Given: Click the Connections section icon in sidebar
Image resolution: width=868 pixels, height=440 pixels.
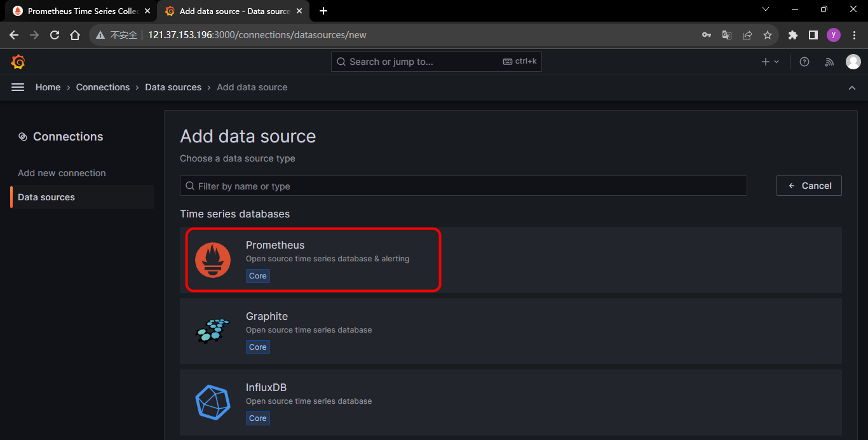Looking at the screenshot, I should point(23,137).
